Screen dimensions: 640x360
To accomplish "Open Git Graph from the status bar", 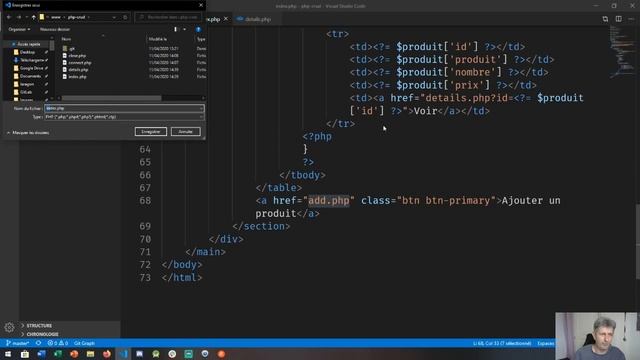I will coord(84,343).
